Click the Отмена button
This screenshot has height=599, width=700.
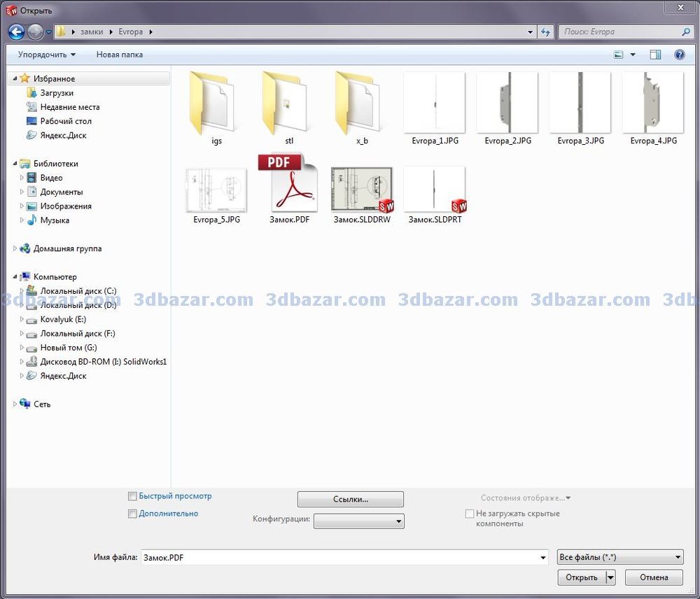coord(654,577)
